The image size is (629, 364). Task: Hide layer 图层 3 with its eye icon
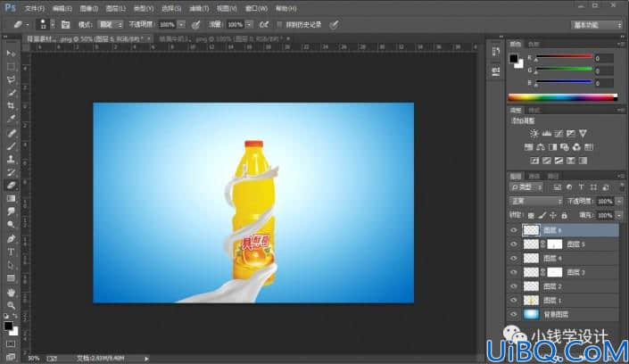pyautogui.click(x=514, y=272)
